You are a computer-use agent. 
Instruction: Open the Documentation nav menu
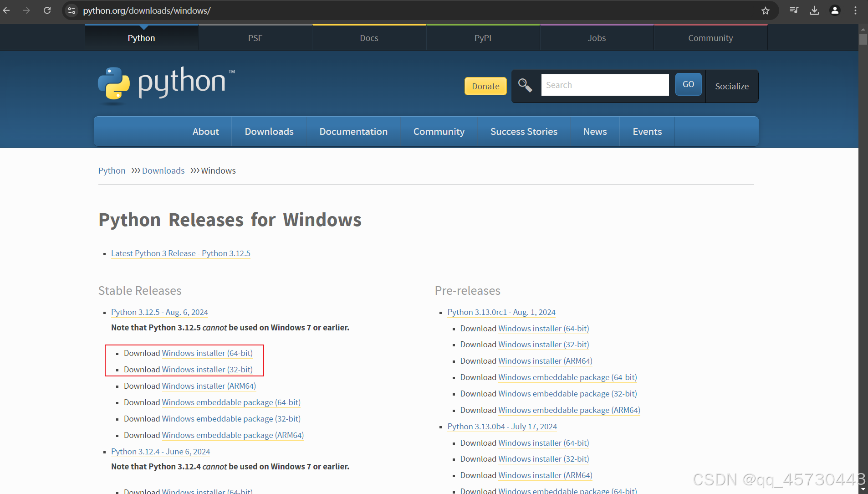(353, 131)
